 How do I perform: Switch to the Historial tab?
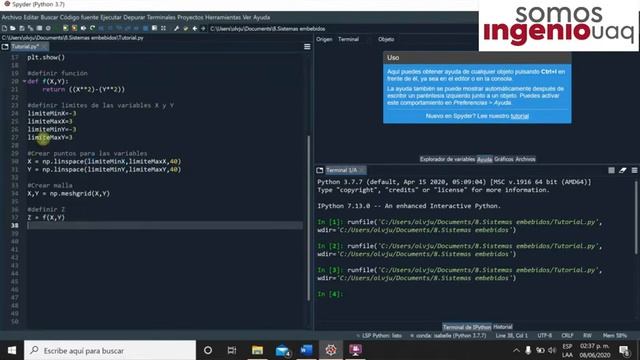[x=502, y=327]
